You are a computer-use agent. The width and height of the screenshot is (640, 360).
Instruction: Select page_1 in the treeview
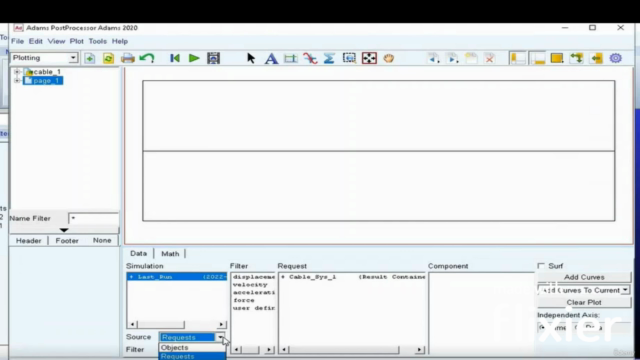(x=47, y=81)
